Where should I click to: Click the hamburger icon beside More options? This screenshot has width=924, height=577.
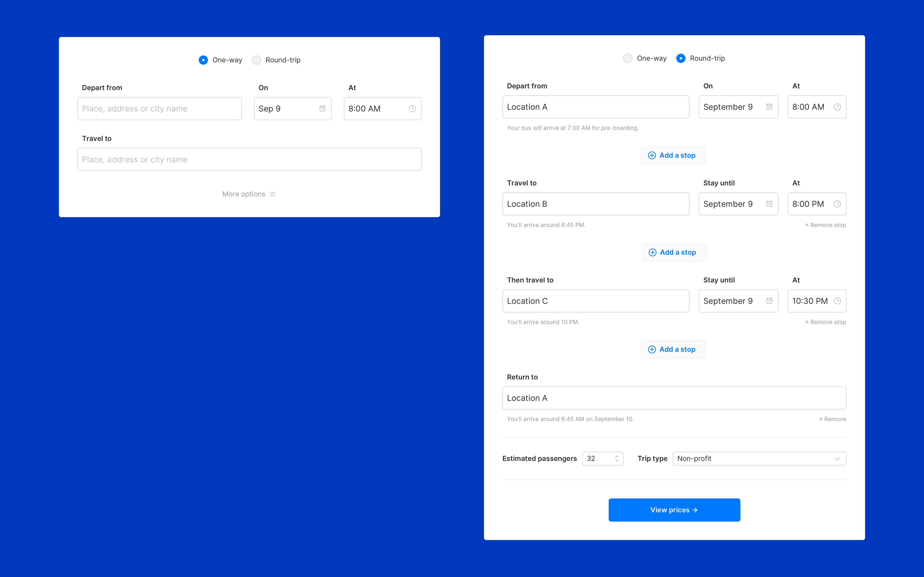tap(272, 194)
